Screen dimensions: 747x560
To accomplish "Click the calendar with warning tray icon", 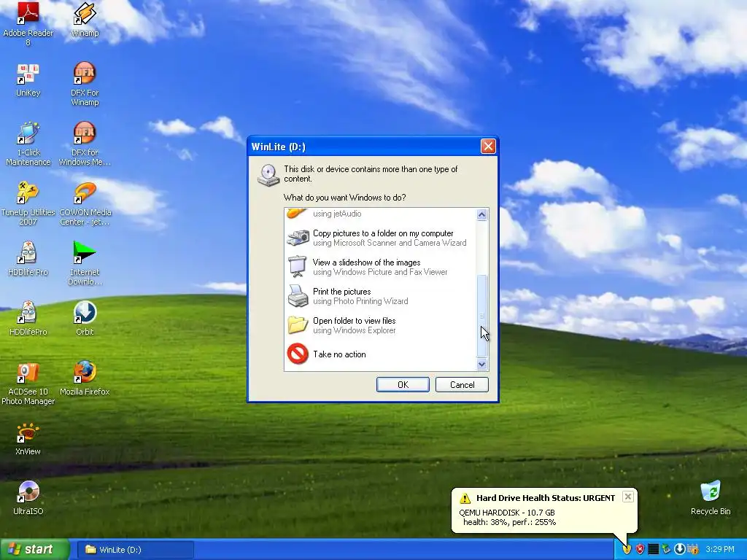I will pos(693,549).
